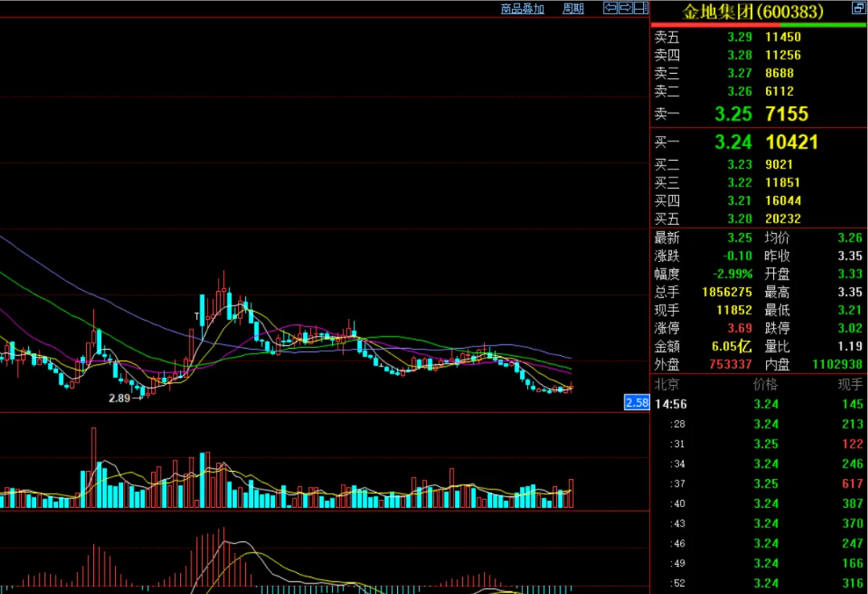The image size is (868, 594).
Task: Click the red-green buy/sell ratio bar
Action: pos(759,25)
